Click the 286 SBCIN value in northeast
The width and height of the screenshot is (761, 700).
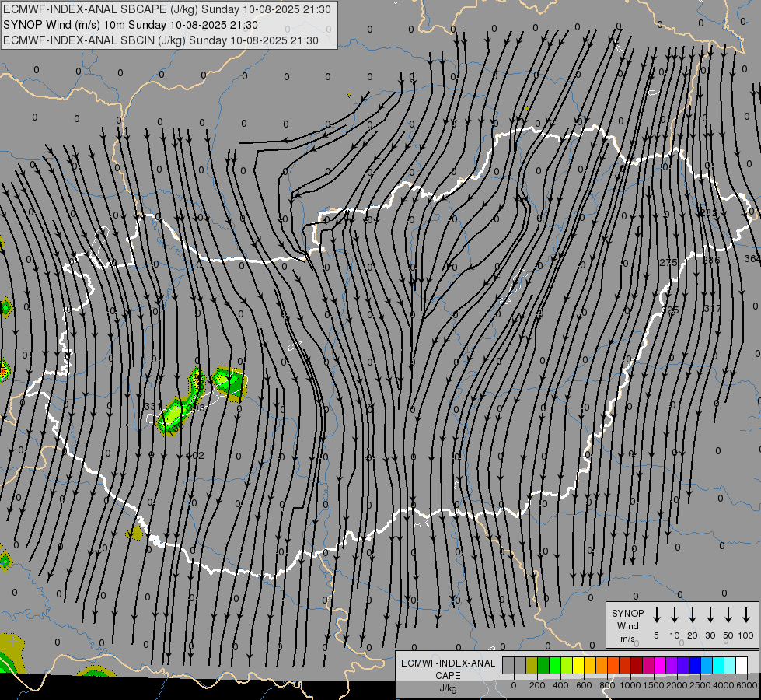[711, 261]
